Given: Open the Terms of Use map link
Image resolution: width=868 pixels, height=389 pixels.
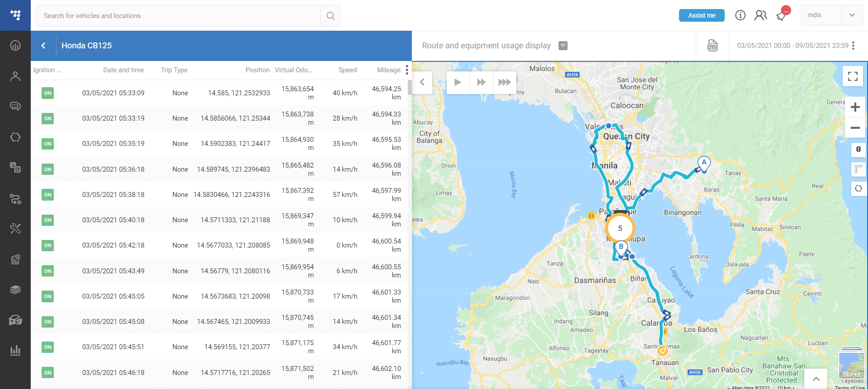Looking at the screenshot, I should (850, 387).
